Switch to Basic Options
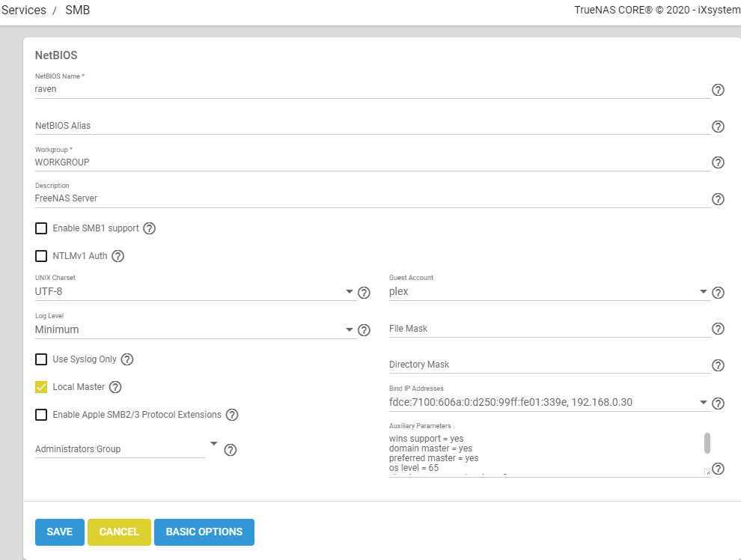This screenshot has height=560, width=741. [x=204, y=532]
